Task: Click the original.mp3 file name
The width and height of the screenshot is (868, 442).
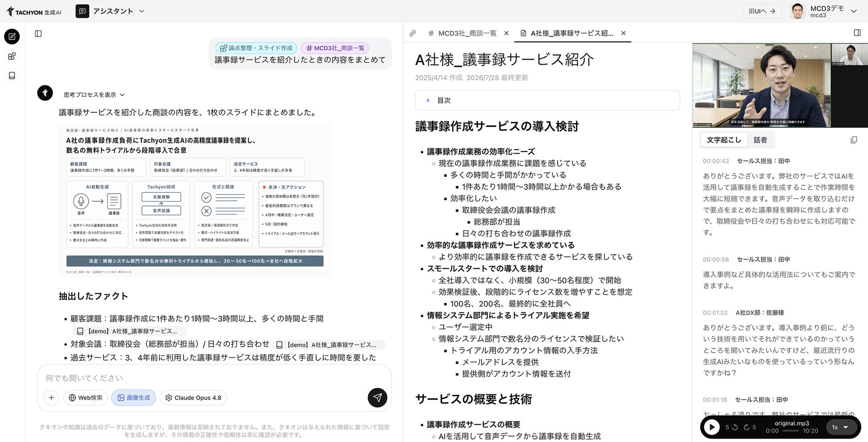Action: (x=792, y=423)
